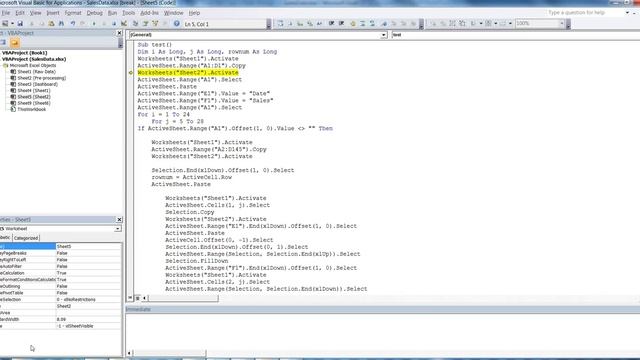
Task: Open the Debug menu
Action: click(95, 13)
